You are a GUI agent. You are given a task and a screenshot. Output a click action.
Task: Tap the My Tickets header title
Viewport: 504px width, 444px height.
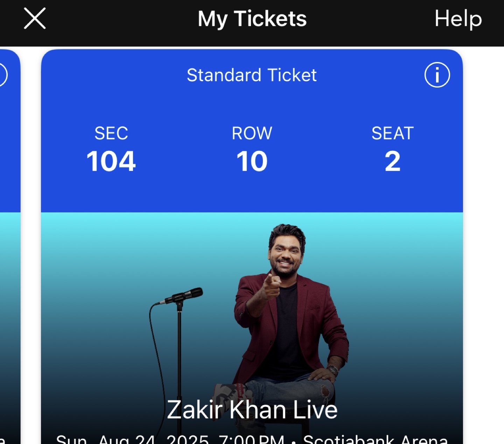[252, 19]
